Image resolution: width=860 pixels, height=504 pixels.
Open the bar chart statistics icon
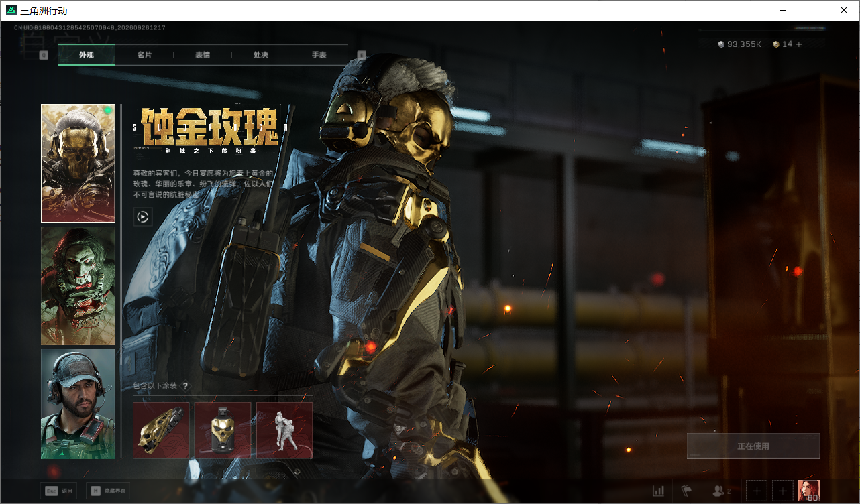pos(659,491)
